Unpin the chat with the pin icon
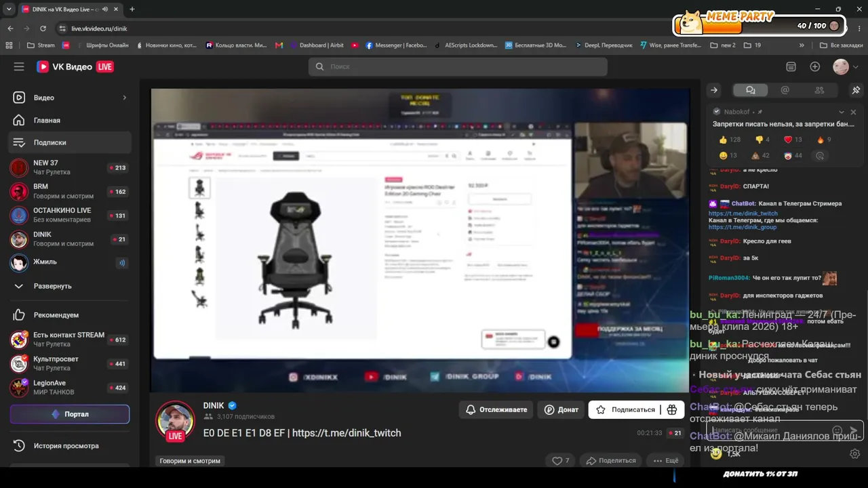Viewport: 868px width, 488px height. pyautogui.click(x=856, y=90)
